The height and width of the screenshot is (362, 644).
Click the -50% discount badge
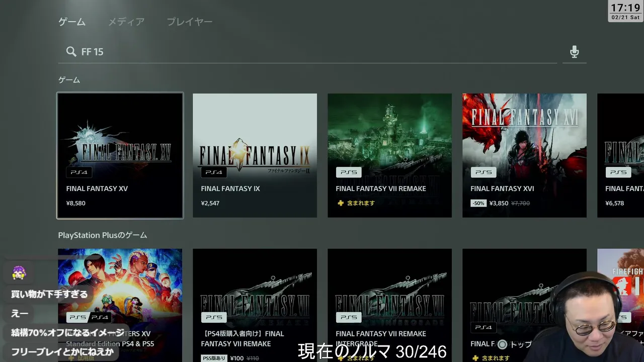(478, 203)
